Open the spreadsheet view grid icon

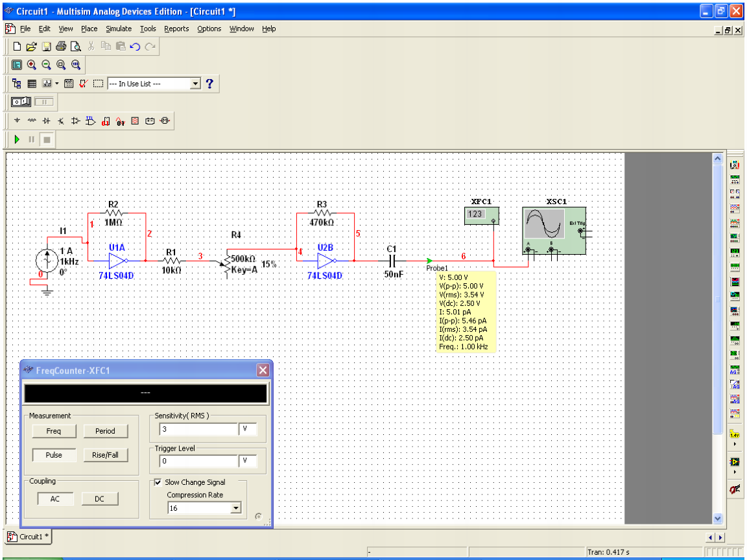pos(32,84)
